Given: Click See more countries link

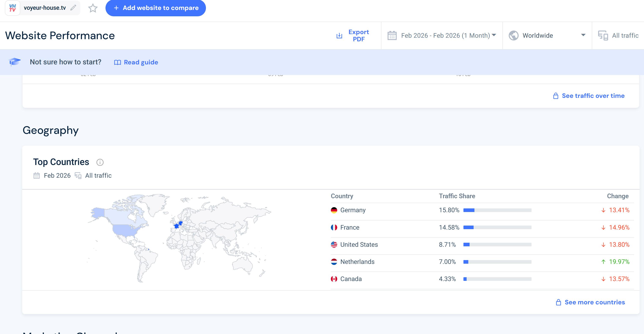Looking at the screenshot, I should click(594, 302).
